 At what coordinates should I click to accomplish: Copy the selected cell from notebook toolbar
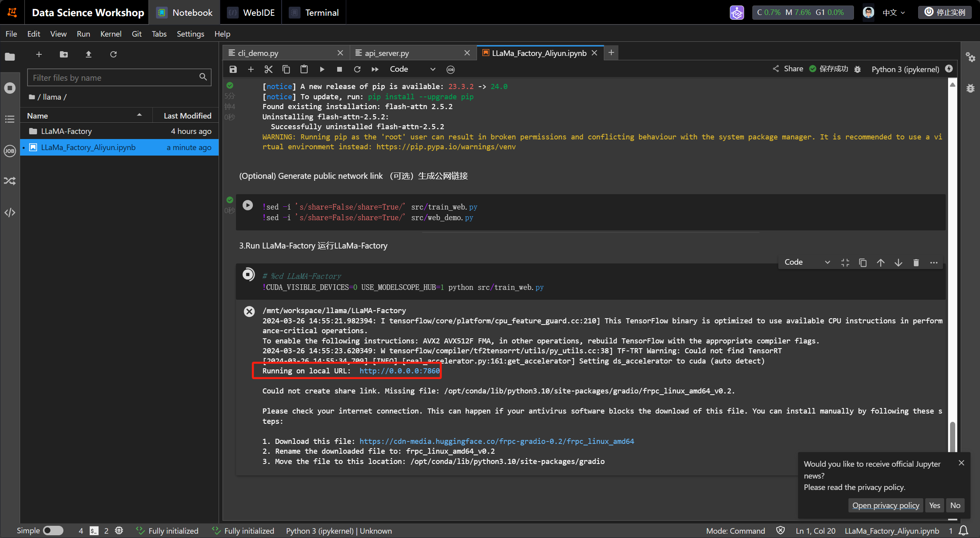coord(286,69)
